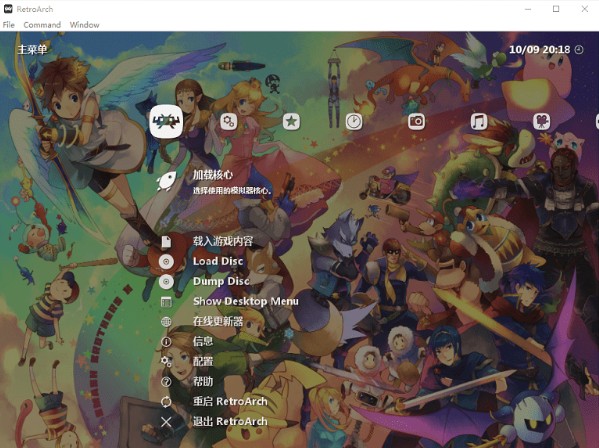
Task: Open 在线更新器 online updater
Action: click(218, 322)
